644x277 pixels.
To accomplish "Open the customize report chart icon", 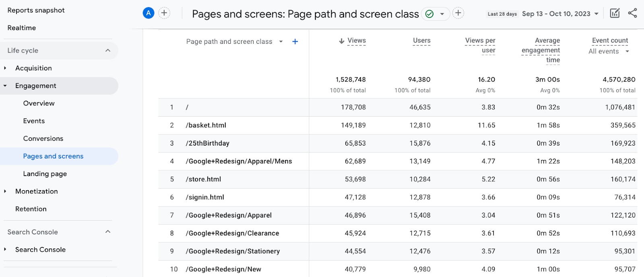I will [615, 13].
